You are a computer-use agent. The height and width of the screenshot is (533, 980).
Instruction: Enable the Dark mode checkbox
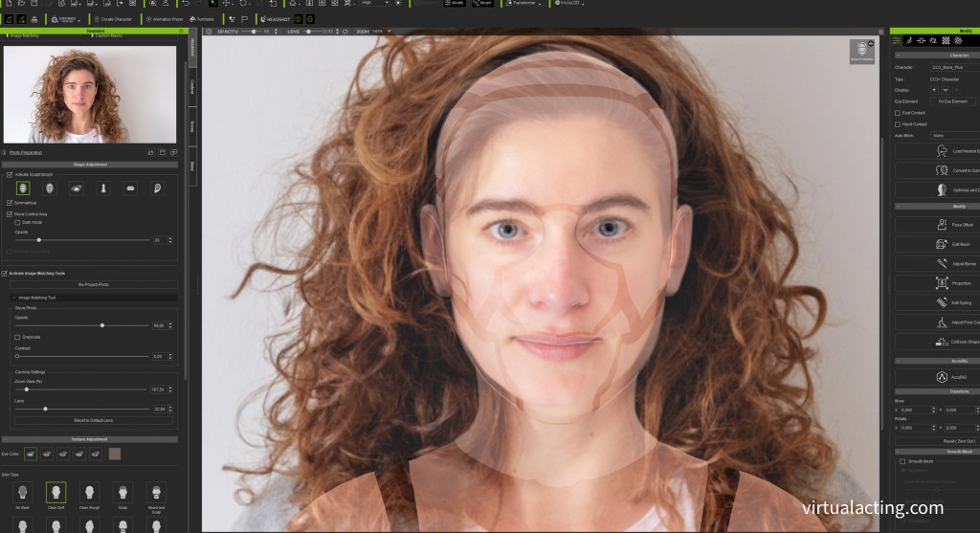17,222
